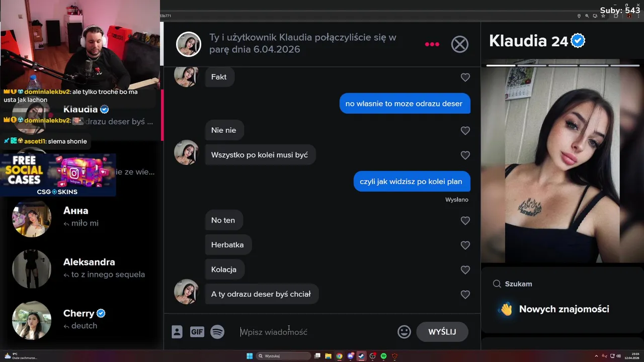Like the "Herbatka" message
The height and width of the screenshot is (362, 644).
[x=465, y=245]
